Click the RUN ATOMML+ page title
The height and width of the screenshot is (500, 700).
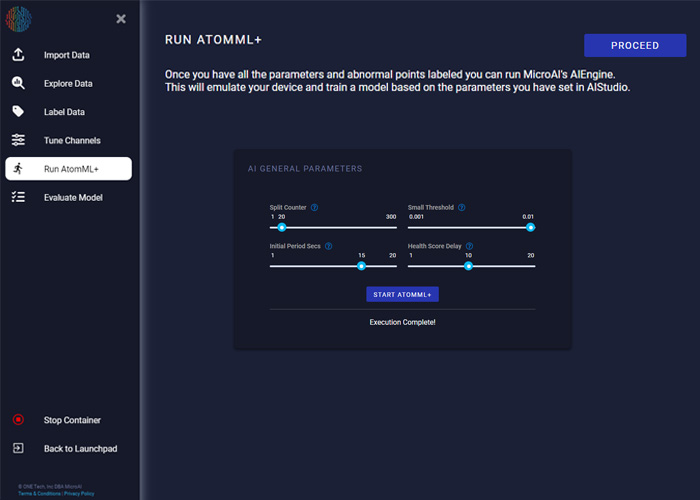click(x=213, y=40)
